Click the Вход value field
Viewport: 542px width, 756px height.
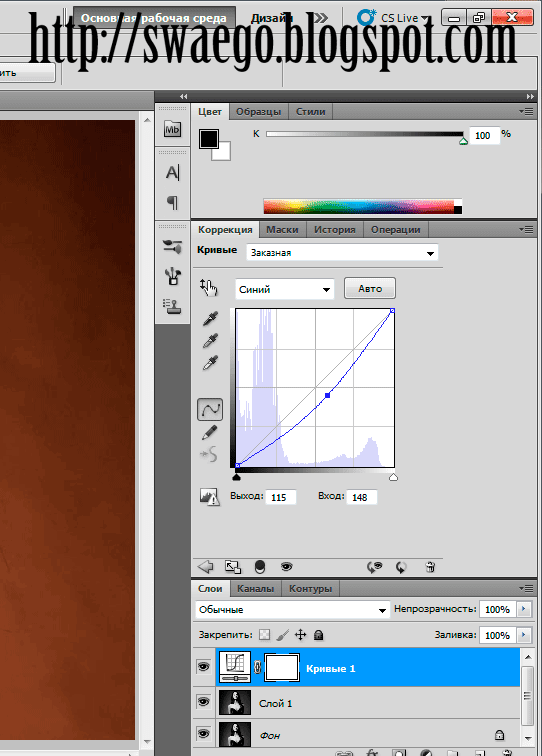coord(362,497)
